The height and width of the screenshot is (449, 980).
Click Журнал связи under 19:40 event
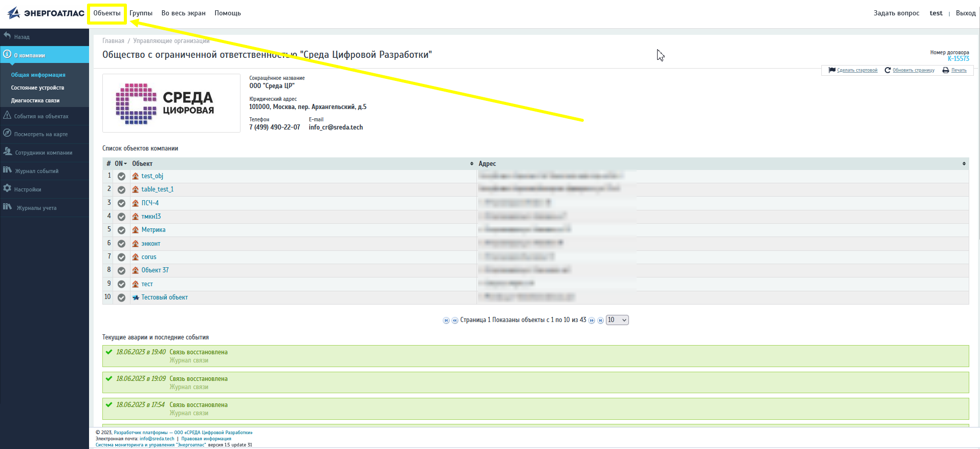(x=189, y=360)
